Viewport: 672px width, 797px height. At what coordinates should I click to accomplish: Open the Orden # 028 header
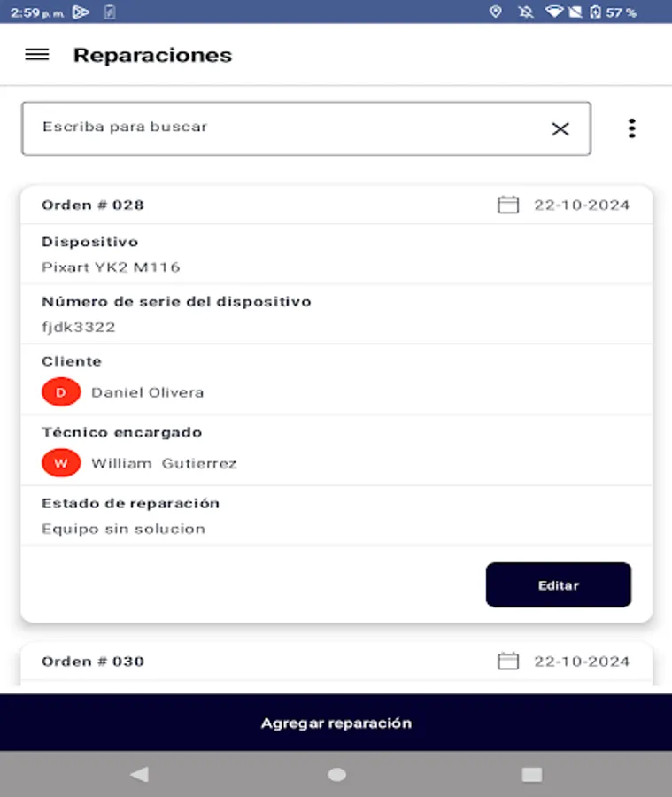tap(92, 204)
